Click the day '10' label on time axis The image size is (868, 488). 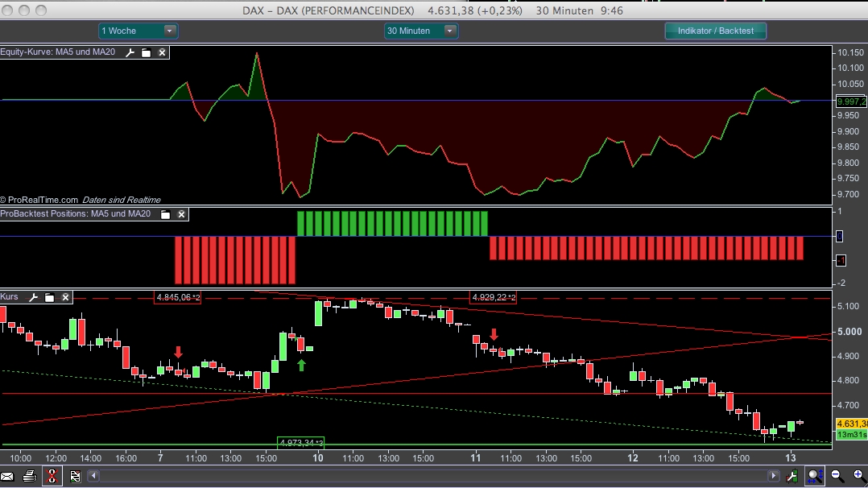318,458
